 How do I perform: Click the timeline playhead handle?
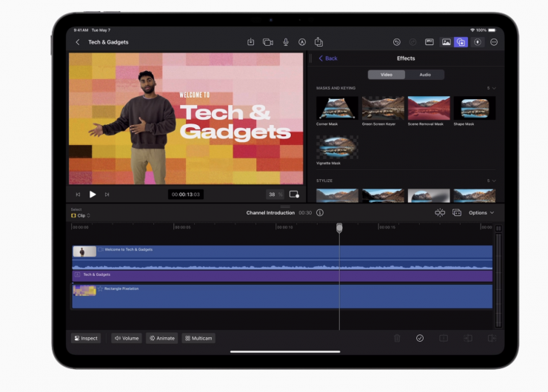(x=339, y=228)
